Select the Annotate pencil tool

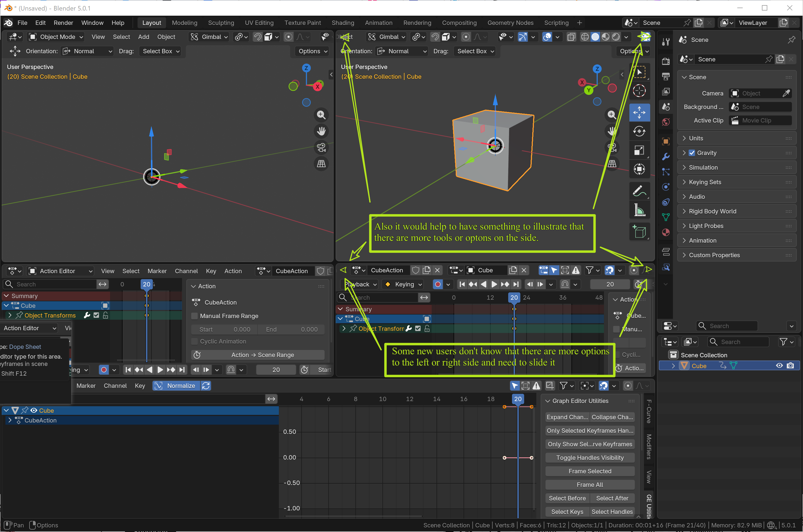[x=639, y=191]
